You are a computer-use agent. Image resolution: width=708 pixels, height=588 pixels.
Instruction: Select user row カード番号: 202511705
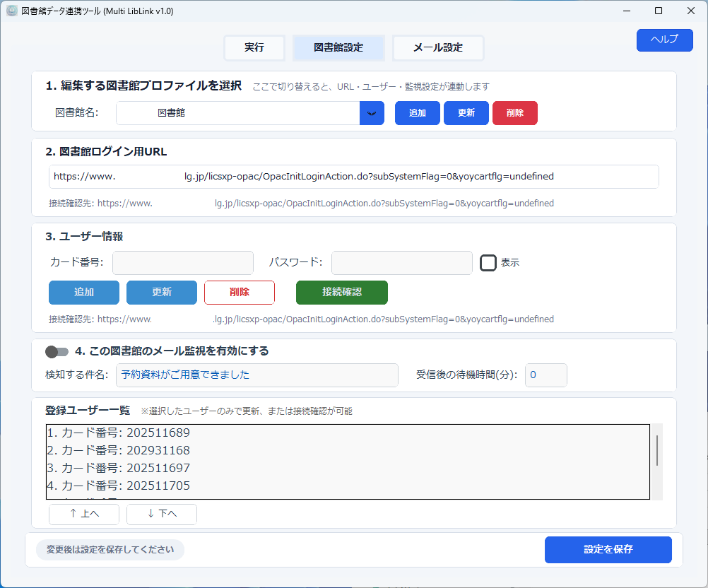[x=348, y=486]
